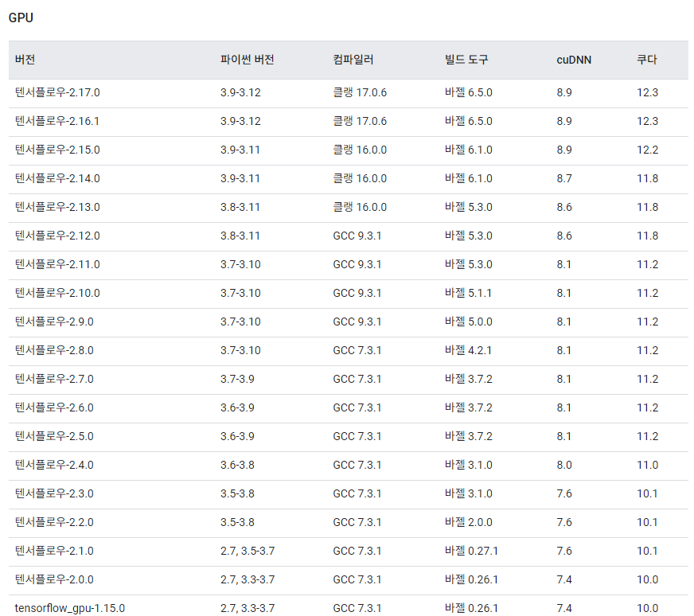
Task: Select the 텐서플로우-2.3.0 version cell
Action: [54, 494]
